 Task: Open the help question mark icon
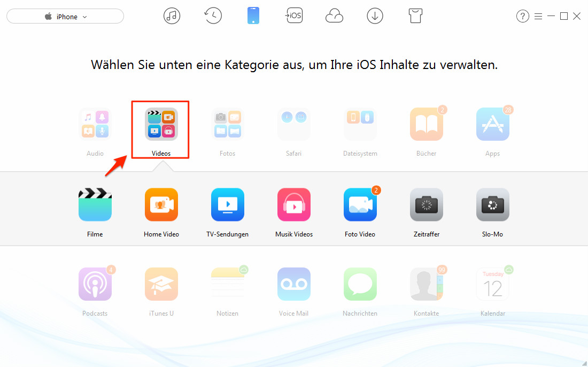(x=523, y=16)
